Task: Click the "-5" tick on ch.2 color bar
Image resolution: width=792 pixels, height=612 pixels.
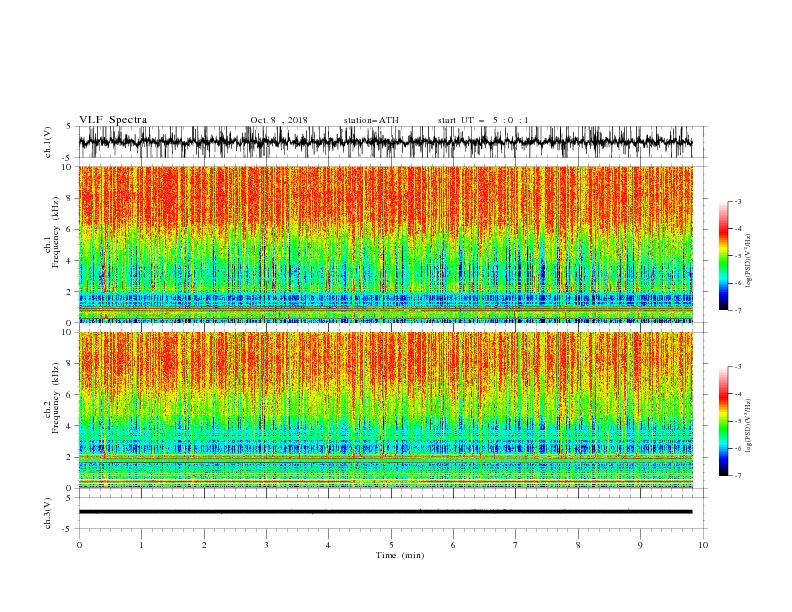Action: 737,421
